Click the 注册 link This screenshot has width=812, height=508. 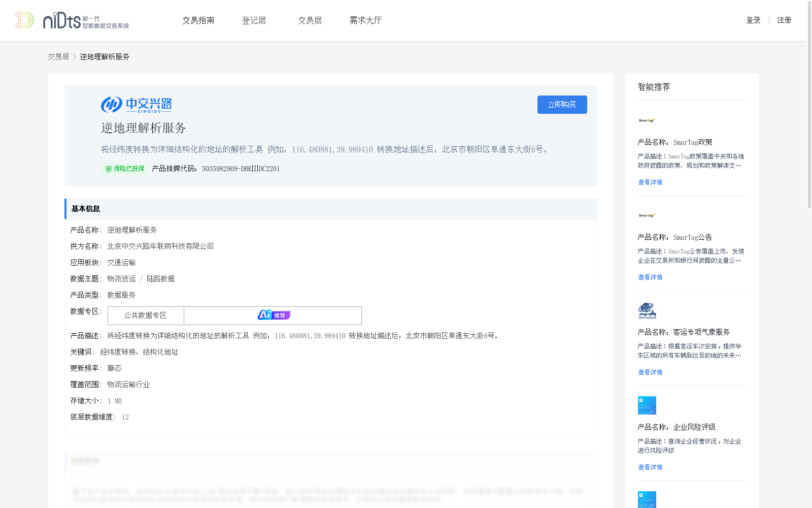(x=784, y=20)
